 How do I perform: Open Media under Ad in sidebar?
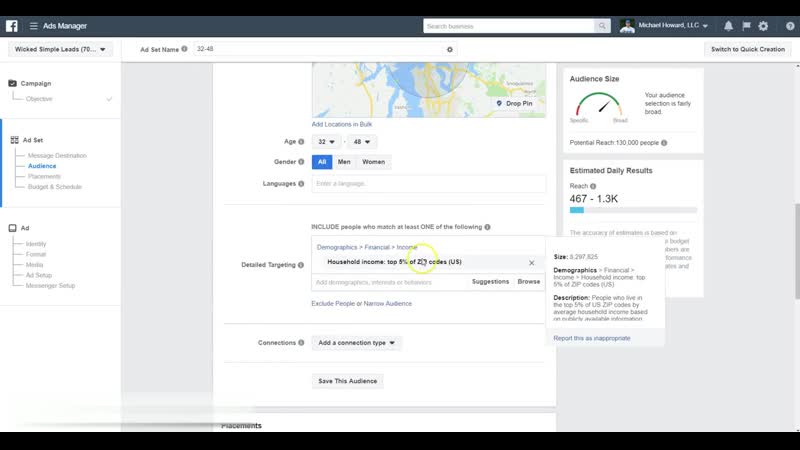(35, 265)
